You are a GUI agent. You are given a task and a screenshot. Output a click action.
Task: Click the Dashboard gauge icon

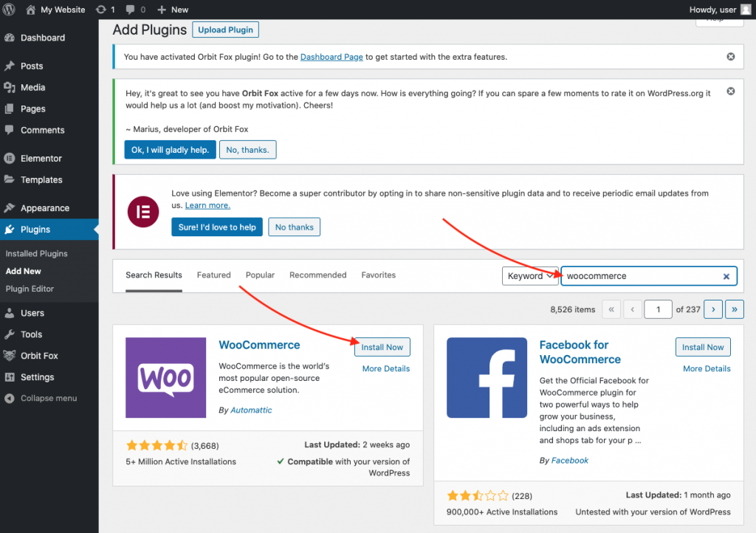pos(10,38)
